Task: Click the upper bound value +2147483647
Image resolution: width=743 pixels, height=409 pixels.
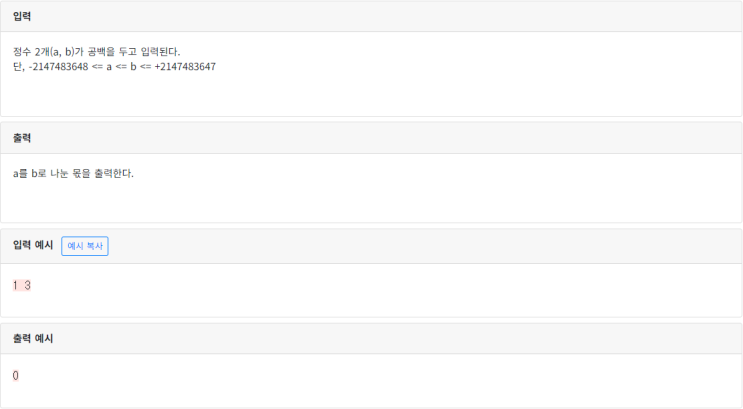Action: click(x=185, y=67)
